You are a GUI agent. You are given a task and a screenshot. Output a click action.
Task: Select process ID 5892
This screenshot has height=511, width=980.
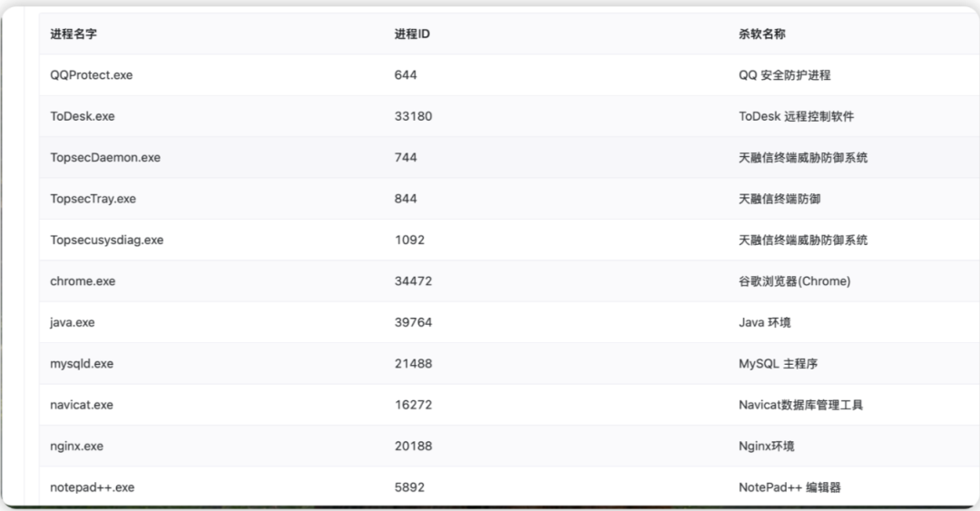pyautogui.click(x=409, y=488)
